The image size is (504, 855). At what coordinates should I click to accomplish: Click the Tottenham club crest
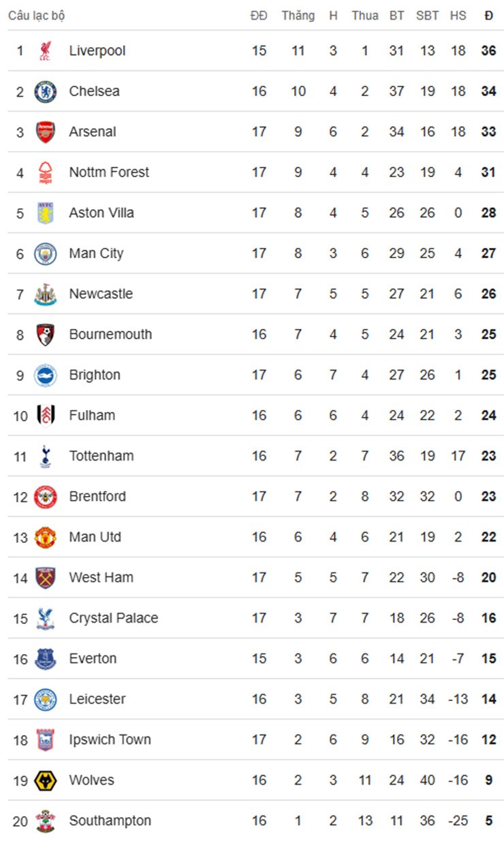(46, 456)
